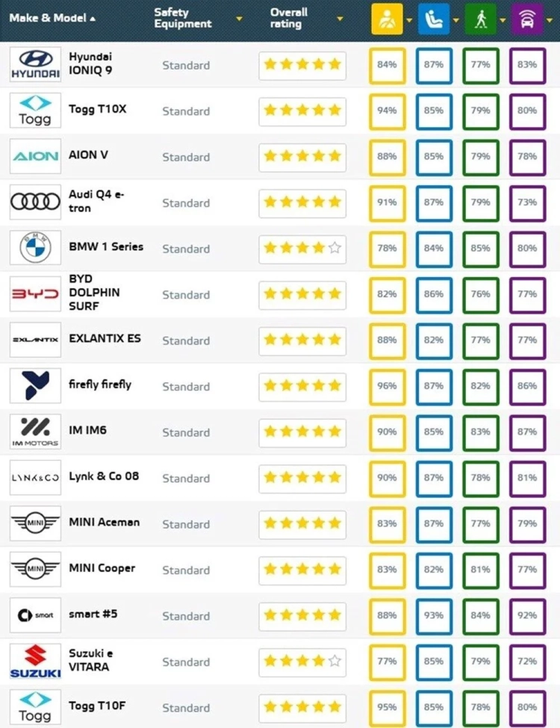Image resolution: width=560 pixels, height=728 pixels.
Task: Open the Lynk & Co 08 link
Action: (x=104, y=476)
